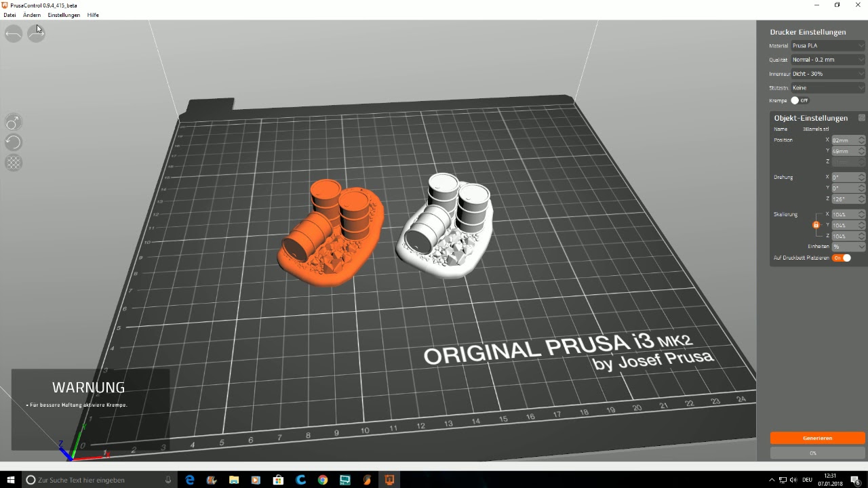The height and width of the screenshot is (488, 868).
Task: Click the Generieren button
Action: 818,438
